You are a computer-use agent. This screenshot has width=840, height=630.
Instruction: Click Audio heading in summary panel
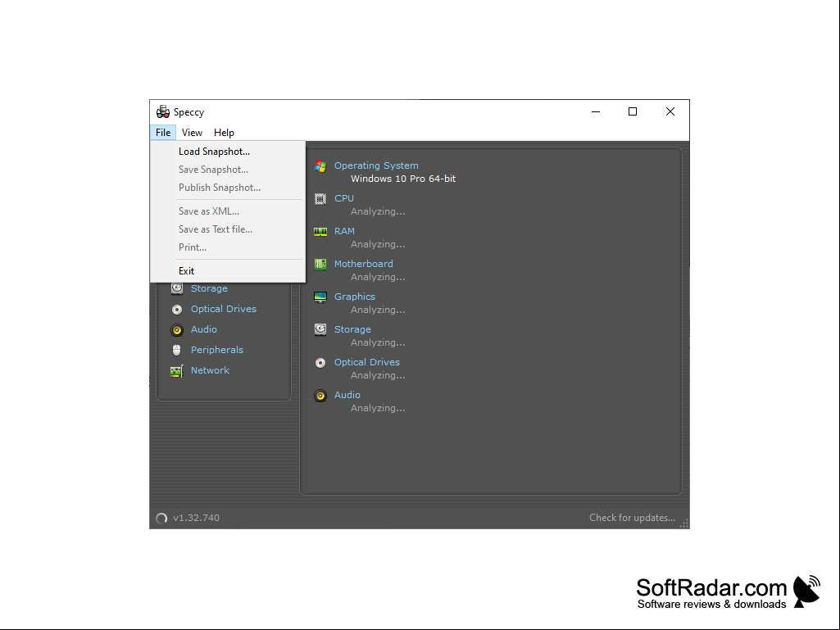[x=347, y=395]
